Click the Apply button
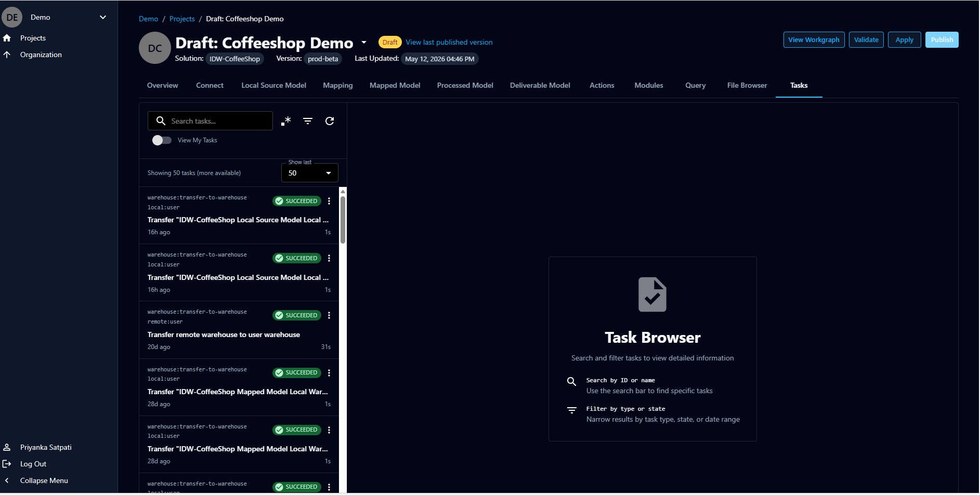This screenshot has width=980, height=496. tap(905, 39)
